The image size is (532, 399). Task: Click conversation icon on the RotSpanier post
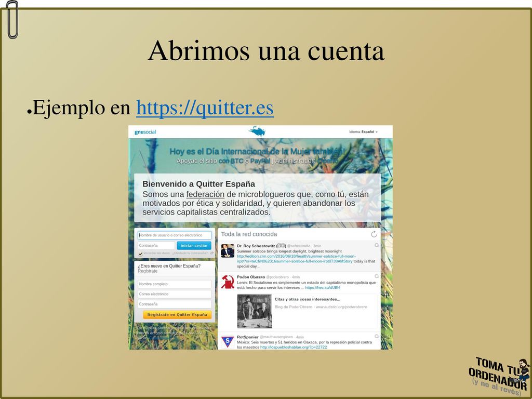[377, 336]
